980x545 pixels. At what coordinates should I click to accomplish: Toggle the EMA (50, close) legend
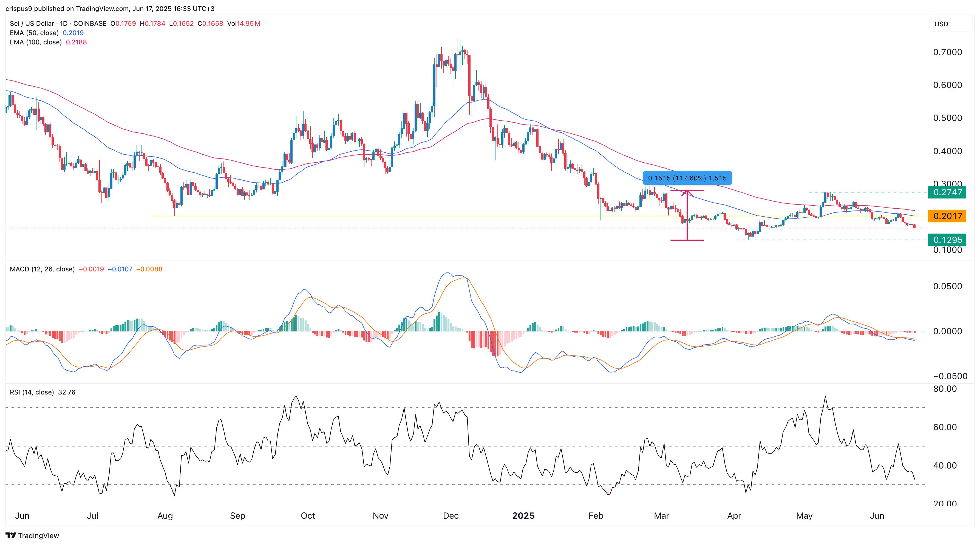(x=34, y=33)
